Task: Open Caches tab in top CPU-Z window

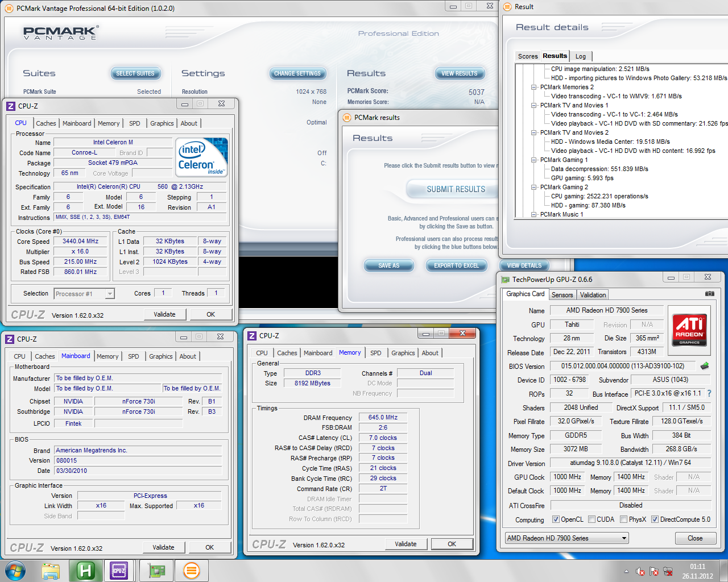Action: [x=46, y=123]
